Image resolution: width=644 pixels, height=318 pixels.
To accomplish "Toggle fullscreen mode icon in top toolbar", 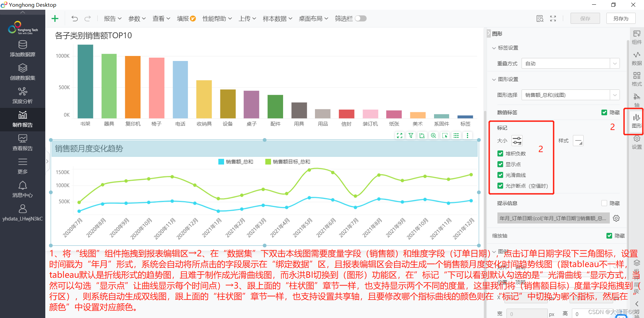I will tap(553, 18).
